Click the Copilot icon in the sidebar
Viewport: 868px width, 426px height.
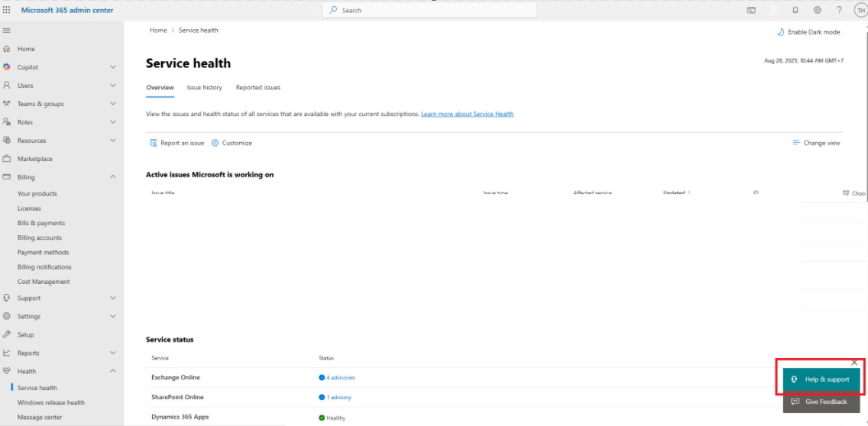7,67
